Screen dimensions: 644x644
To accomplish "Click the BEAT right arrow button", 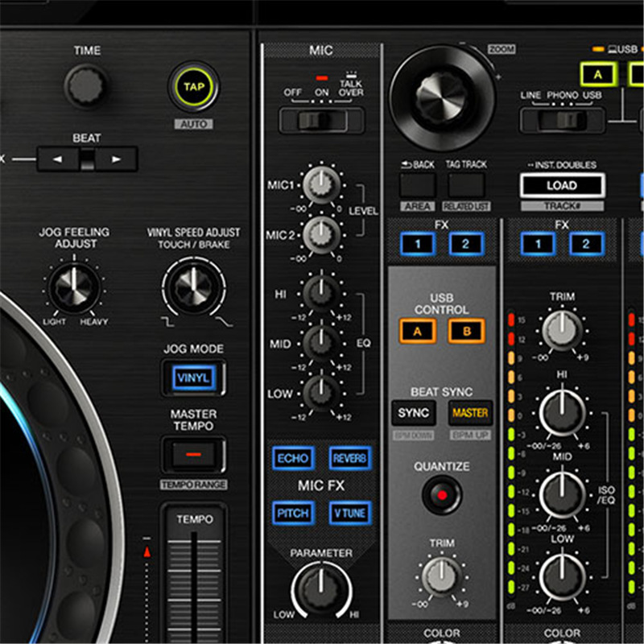I will click(x=116, y=159).
